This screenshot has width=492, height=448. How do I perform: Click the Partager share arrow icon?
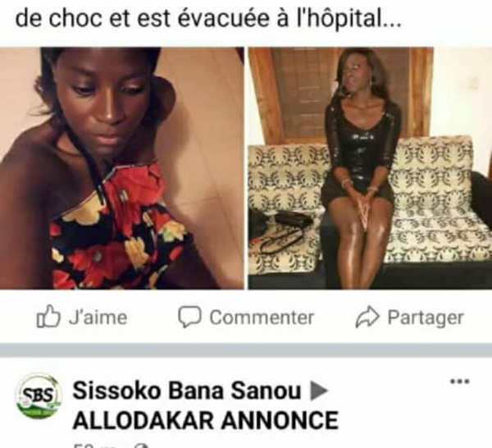click(x=367, y=317)
